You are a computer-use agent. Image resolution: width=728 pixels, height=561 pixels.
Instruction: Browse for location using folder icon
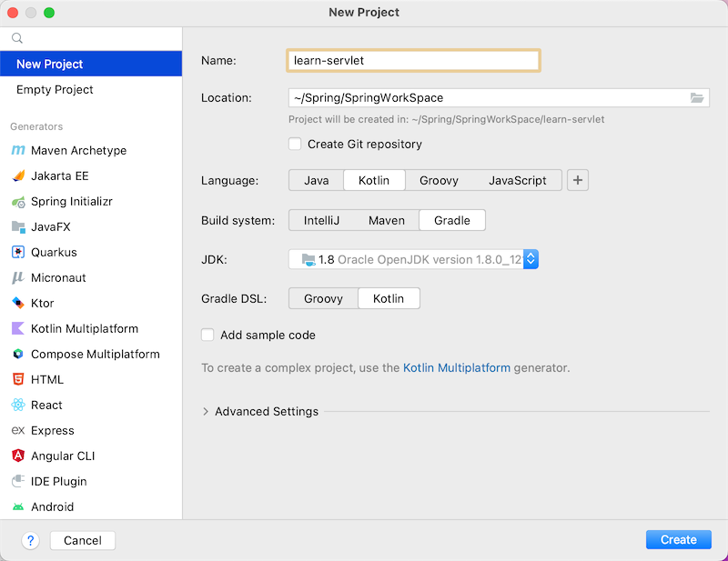coord(697,98)
